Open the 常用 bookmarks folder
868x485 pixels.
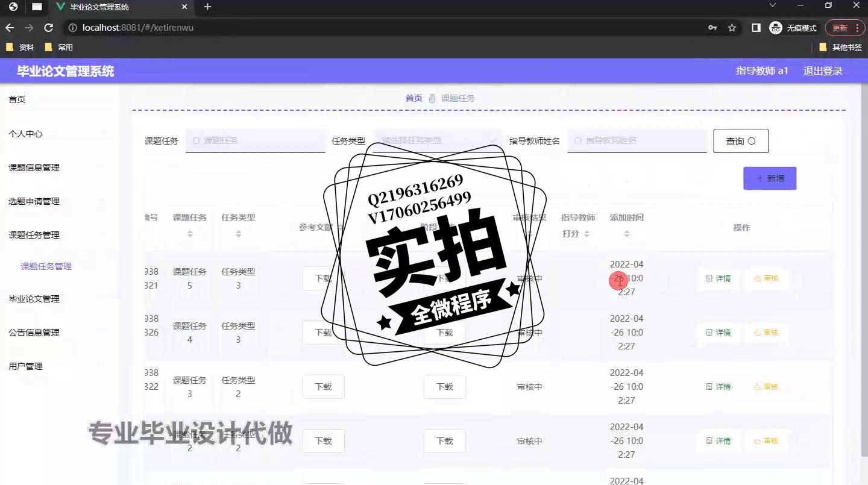[x=58, y=47]
